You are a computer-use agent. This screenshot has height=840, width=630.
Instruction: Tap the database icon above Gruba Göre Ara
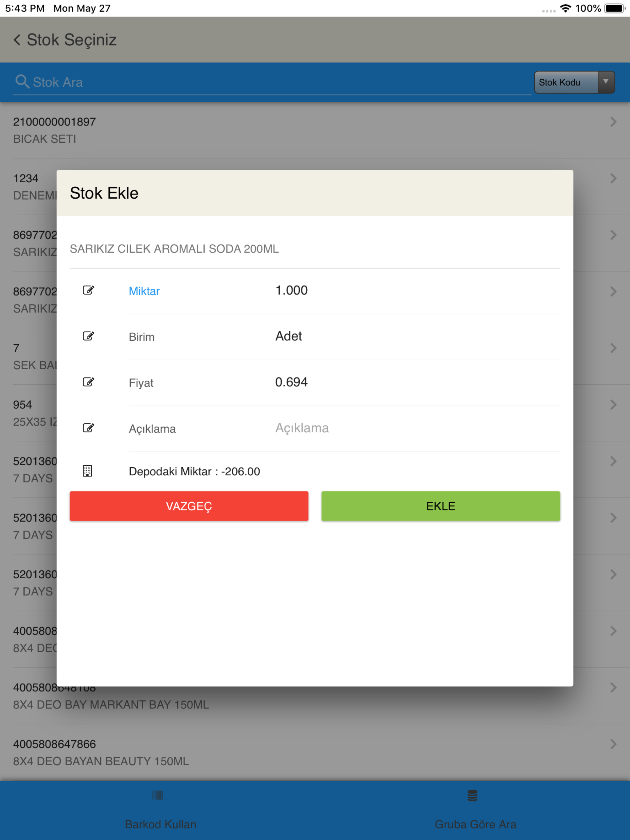click(x=472, y=795)
